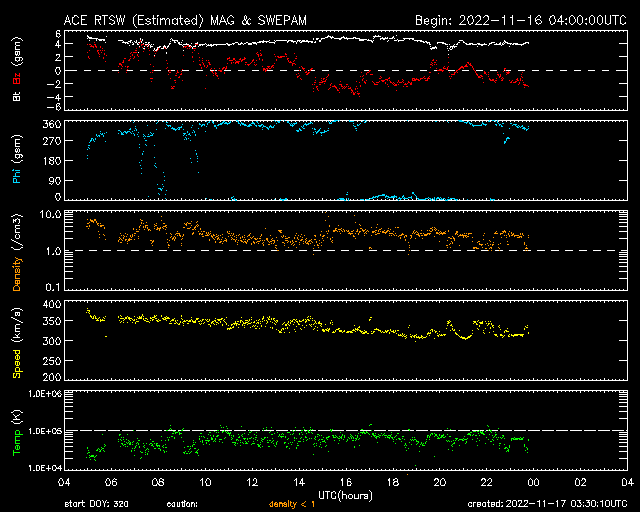Click the yellow Speed (km/s) axis label

pyautogui.click(x=16, y=343)
